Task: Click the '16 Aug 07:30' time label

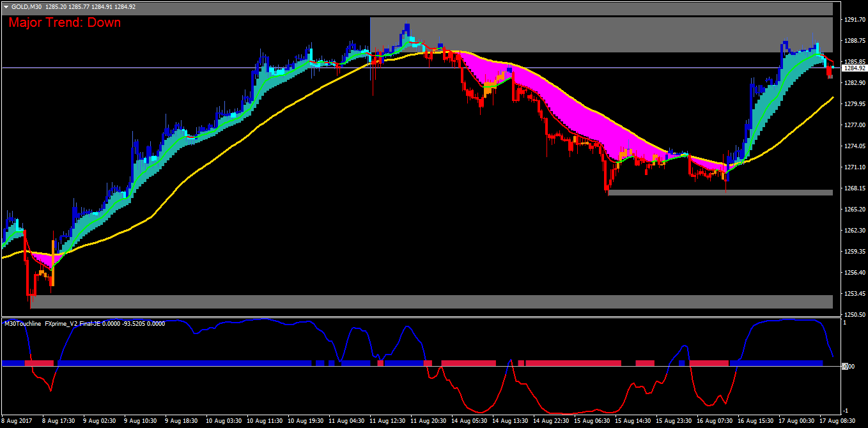Action: click(715, 422)
